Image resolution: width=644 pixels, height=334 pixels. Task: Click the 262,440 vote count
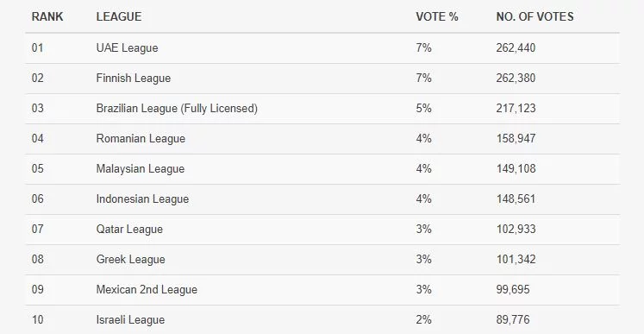516,48
